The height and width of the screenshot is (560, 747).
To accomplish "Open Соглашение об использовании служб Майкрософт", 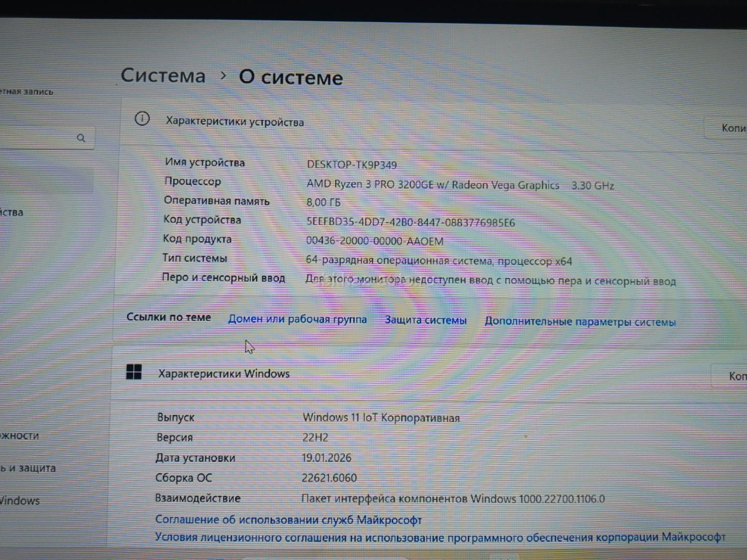I will pyautogui.click(x=288, y=519).
